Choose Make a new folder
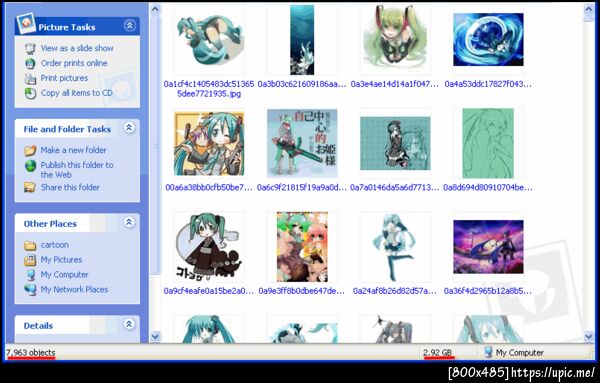The image size is (600, 383). pyautogui.click(x=73, y=150)
